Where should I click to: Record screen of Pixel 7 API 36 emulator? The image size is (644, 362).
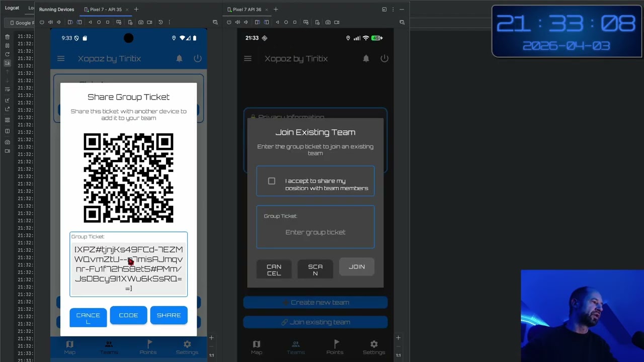pos(337,22)
